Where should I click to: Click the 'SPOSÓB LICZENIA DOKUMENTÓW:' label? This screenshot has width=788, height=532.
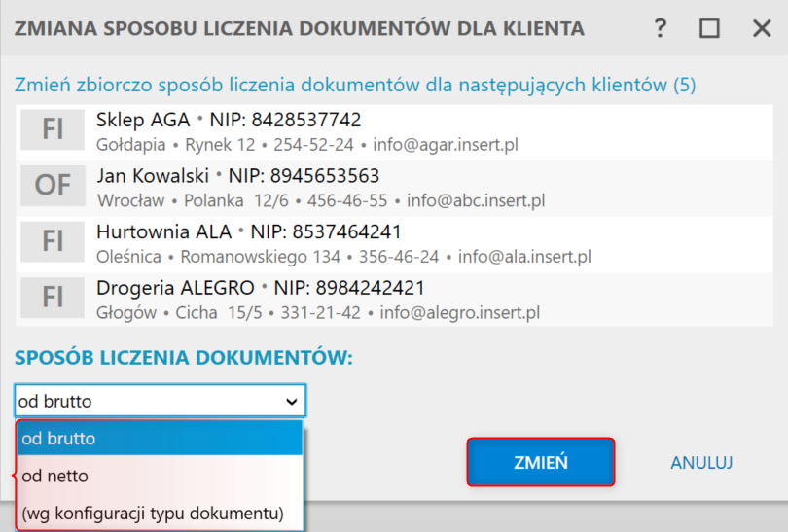(184, 358)
